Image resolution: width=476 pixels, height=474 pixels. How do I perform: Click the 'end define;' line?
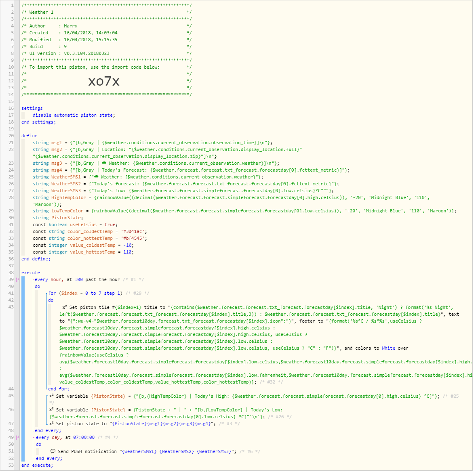[36, 260]
